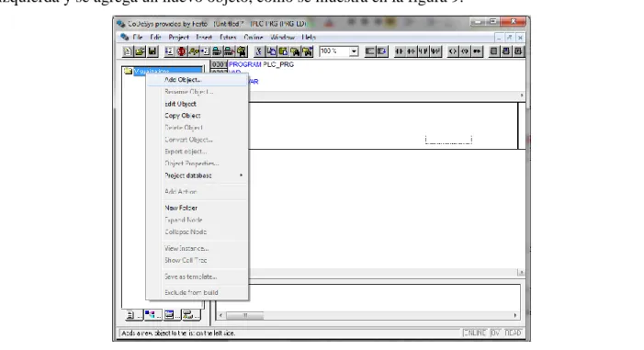Click the CoDeSys icon left of the File menu
The height and width of the screenshot is (350, 644).
[124, 38]
